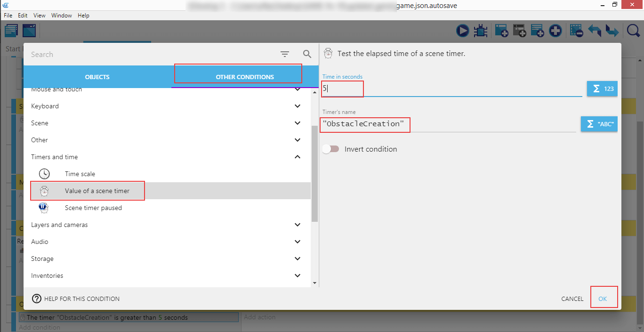Click the search magnifier icon in dialog

click(307, 54)
